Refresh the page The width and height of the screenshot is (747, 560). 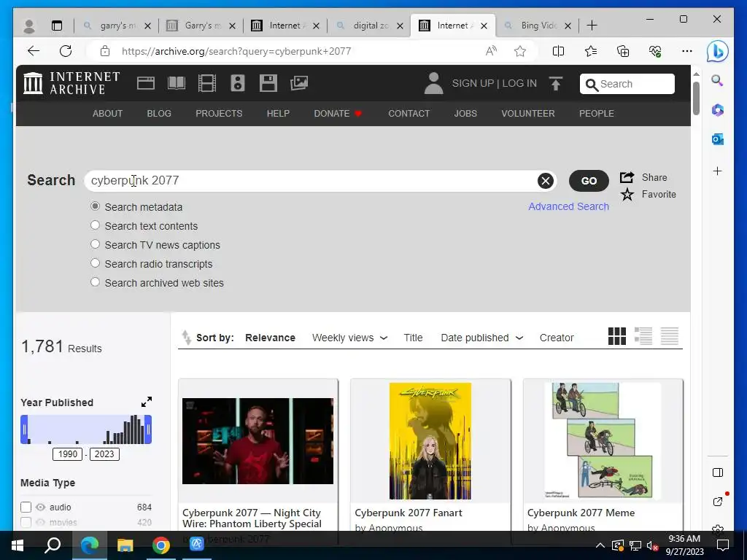pyautogui.click(x=66, y=51)
